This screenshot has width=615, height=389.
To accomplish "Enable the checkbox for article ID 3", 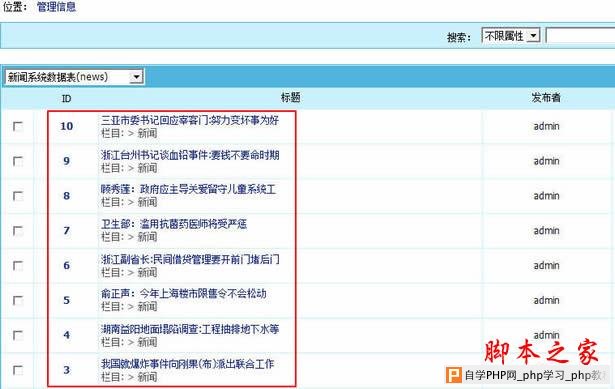I will tap(18, 370).
